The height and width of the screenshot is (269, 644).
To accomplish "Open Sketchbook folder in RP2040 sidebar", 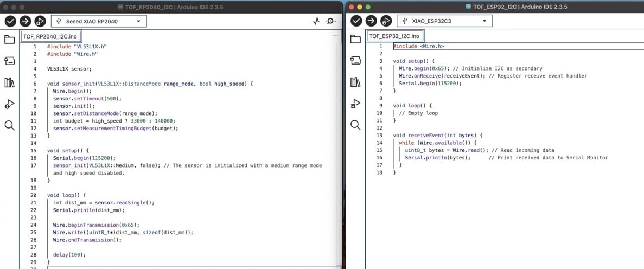I will tap(9, 40).
